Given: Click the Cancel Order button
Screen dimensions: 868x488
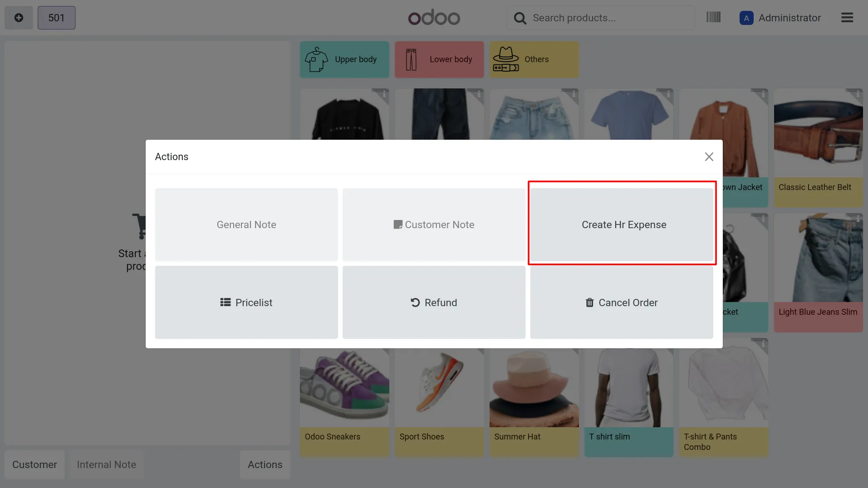Looking at the screenshot, I should [x=622, y=303].
